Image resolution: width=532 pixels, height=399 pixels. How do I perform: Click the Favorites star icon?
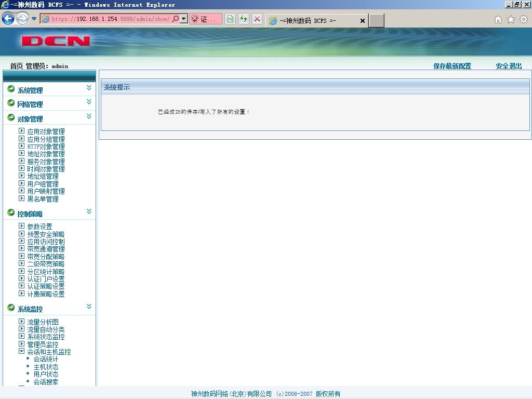click(511, 20)
